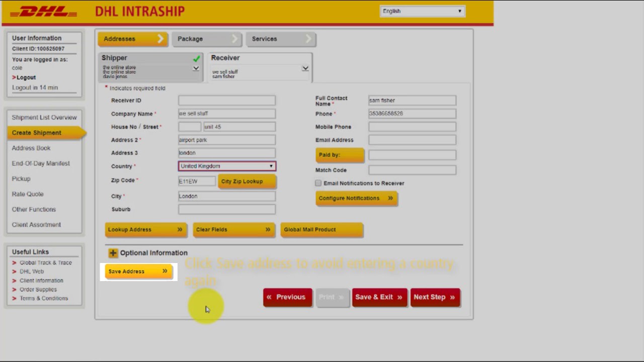Click the Save Address button

139,271
